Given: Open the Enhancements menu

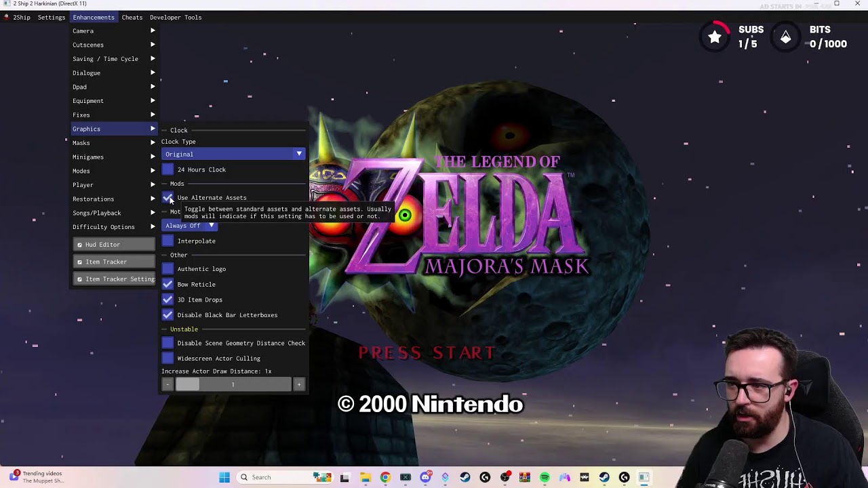Looking at the screenshot, I should [x=94, y=17].
